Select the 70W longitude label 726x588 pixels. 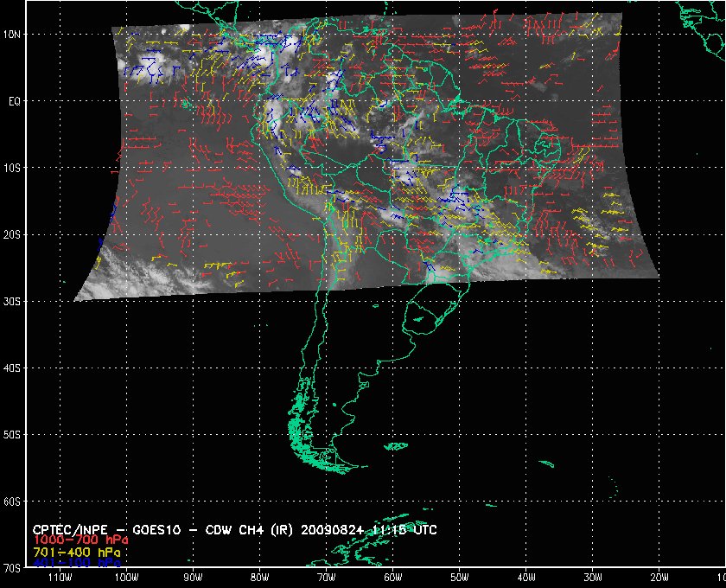326,576
